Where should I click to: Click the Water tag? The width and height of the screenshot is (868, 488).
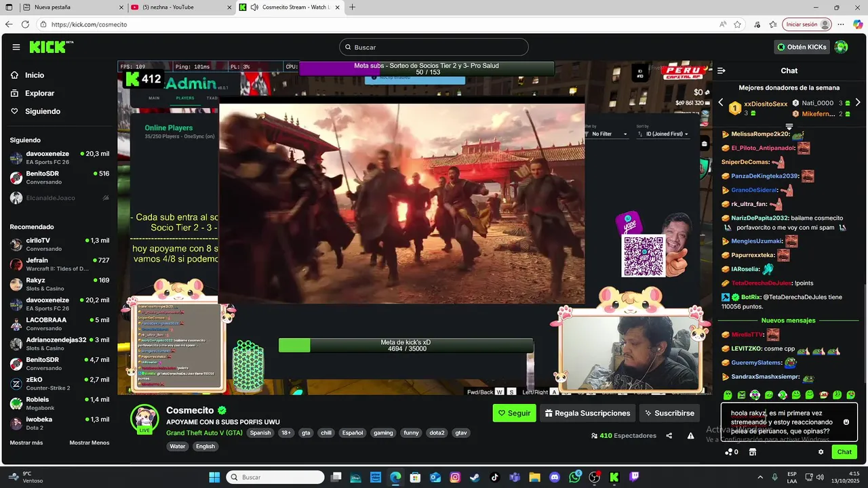click(177, 446)
